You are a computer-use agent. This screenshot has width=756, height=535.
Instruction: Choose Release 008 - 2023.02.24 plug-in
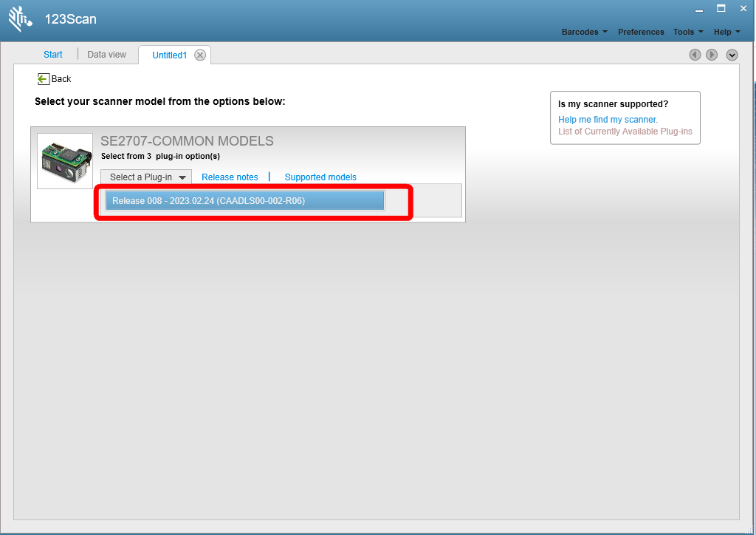245,201
